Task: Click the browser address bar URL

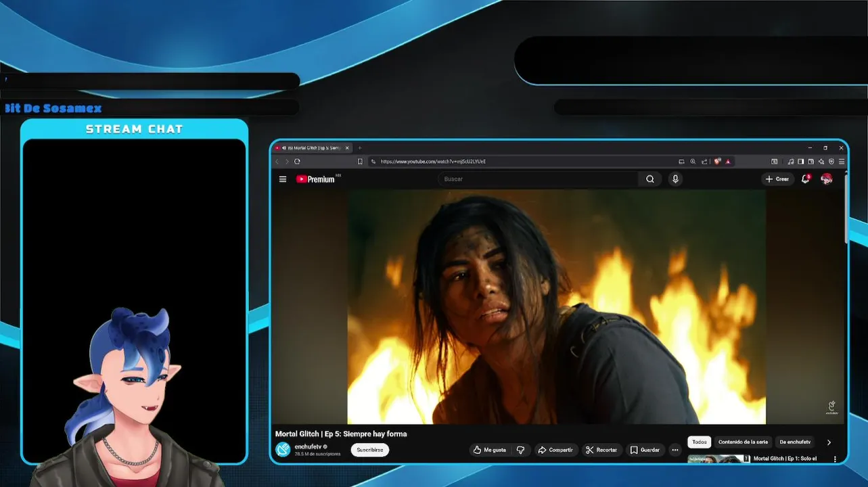Action: tap(433, 162)
